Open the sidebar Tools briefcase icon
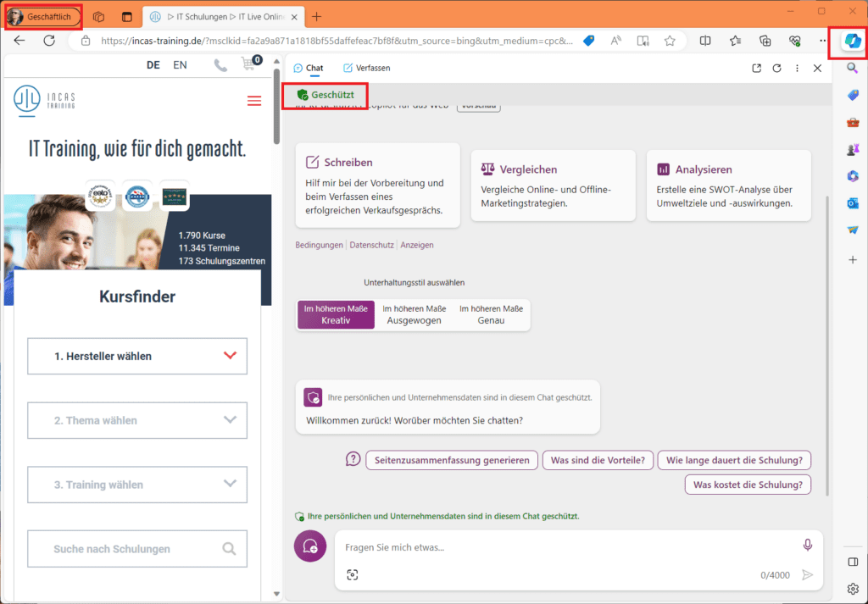Image resolution: width=868 pixels, height=604 pixels. pyautogui.click(x=853, y=122)
